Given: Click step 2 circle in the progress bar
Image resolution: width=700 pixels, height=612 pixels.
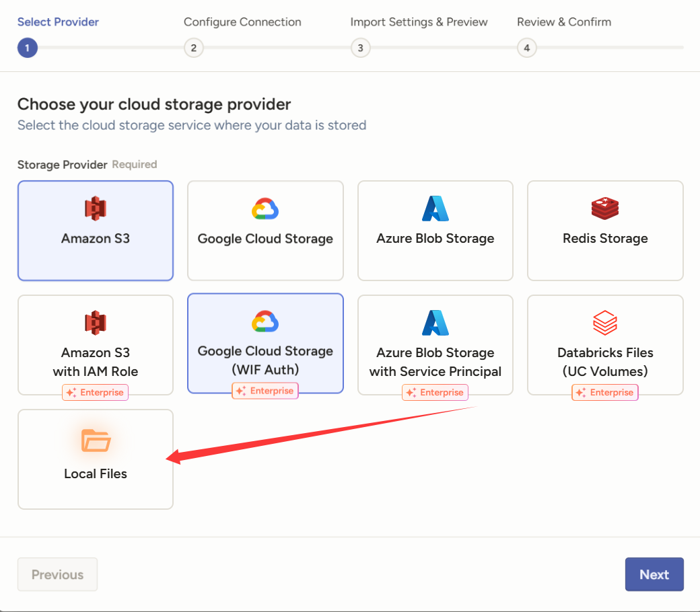Looking at the screenshot, I should point(194,48).
